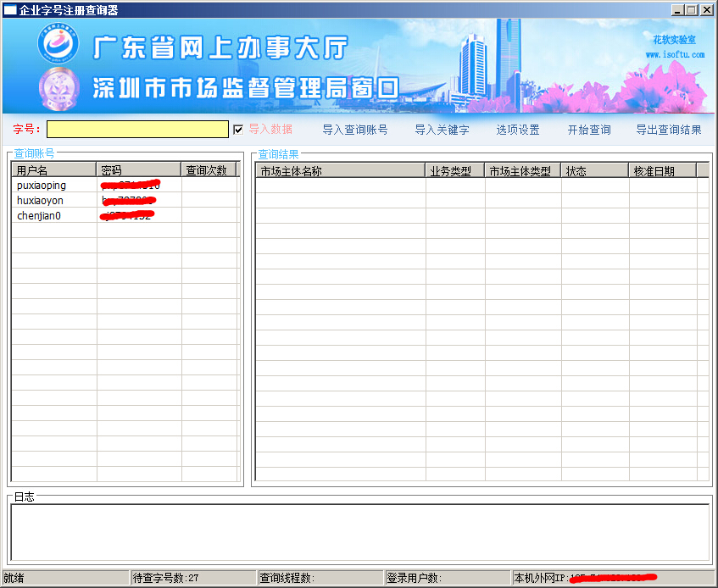
Task: Click the 查询次数 column header
Action: click(207, 170)
